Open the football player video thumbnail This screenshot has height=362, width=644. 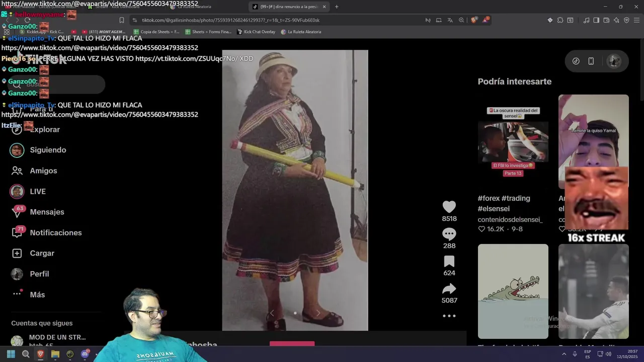coord(593,291)
